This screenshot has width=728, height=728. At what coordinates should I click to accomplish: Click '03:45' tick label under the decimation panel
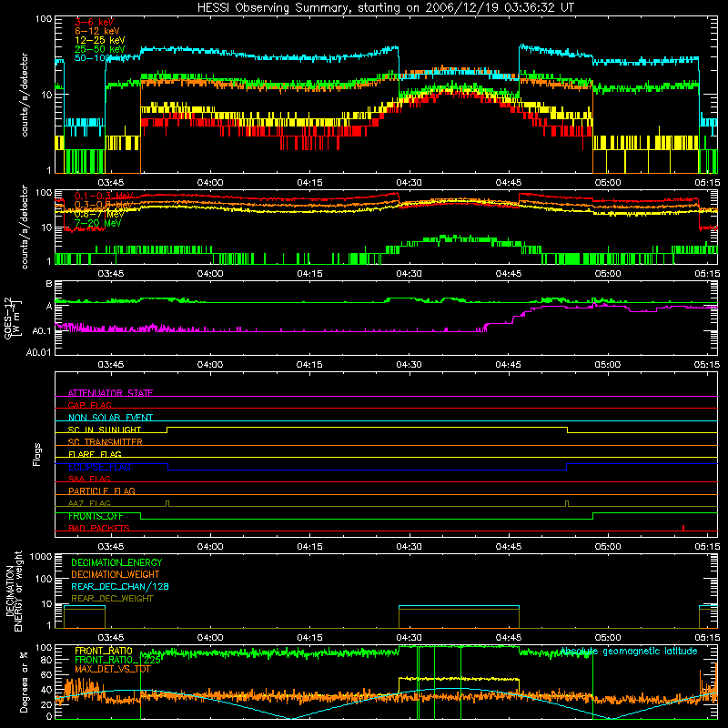pyautogui.click(x=110, y=638)
